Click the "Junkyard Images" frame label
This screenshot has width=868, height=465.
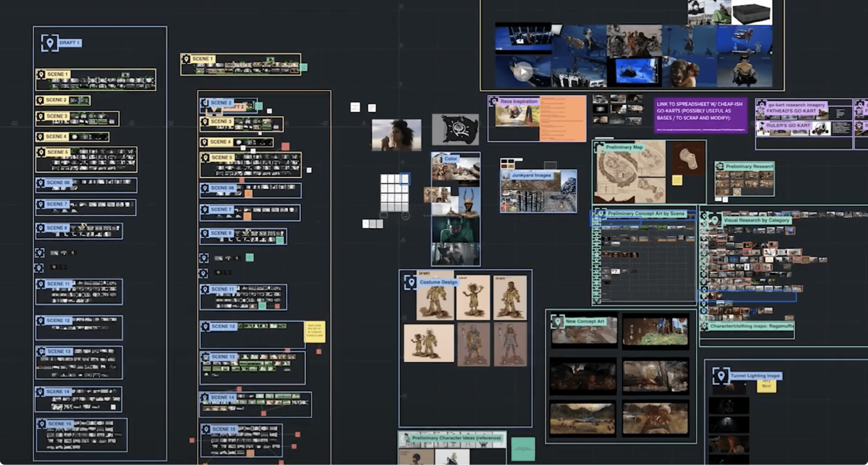click(x=531, y=175)
